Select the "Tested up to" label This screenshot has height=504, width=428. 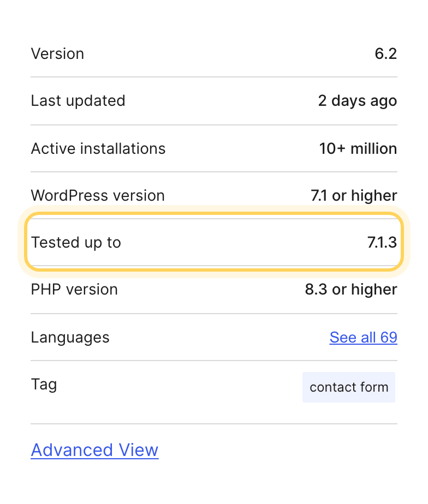76,243
